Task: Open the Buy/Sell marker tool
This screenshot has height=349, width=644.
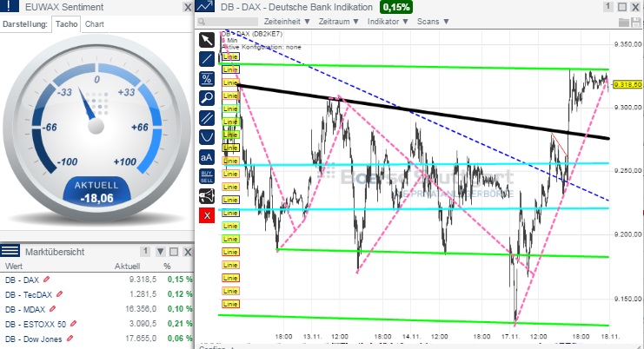Action: [x=207, y=176]
